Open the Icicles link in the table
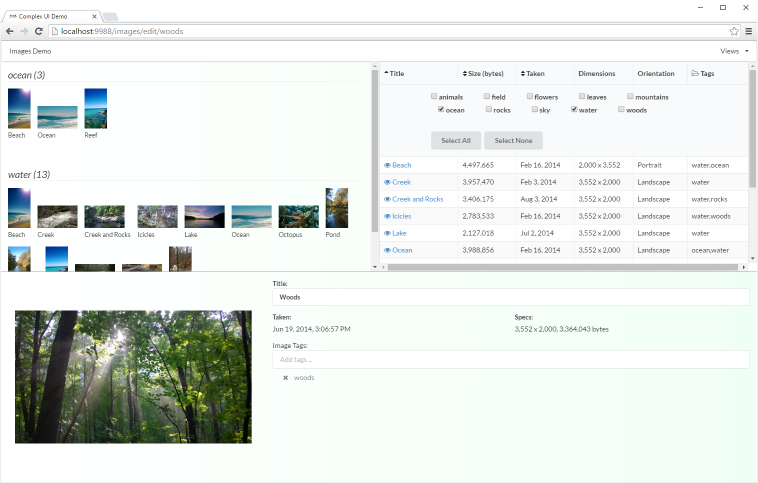758x483 pixels. click(402, 216)
